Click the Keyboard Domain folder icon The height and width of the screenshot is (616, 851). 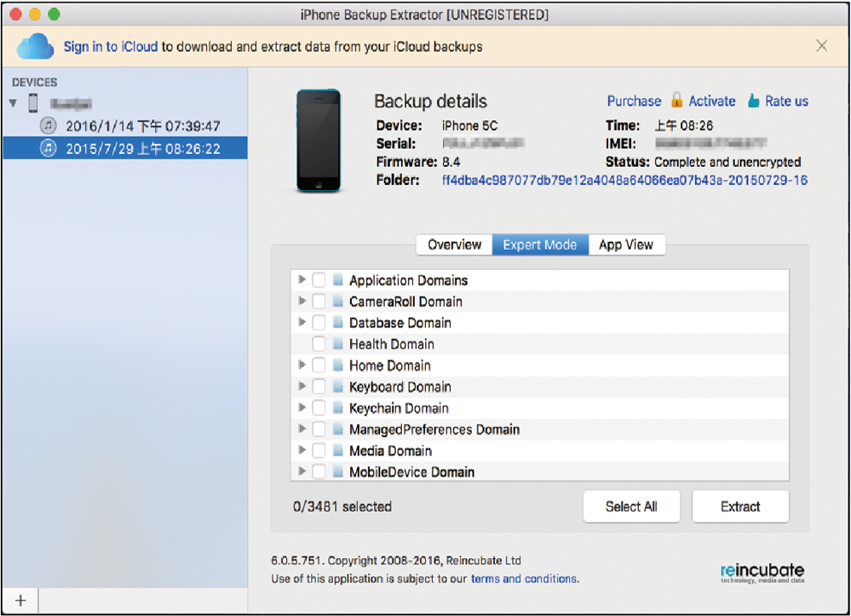337,387
